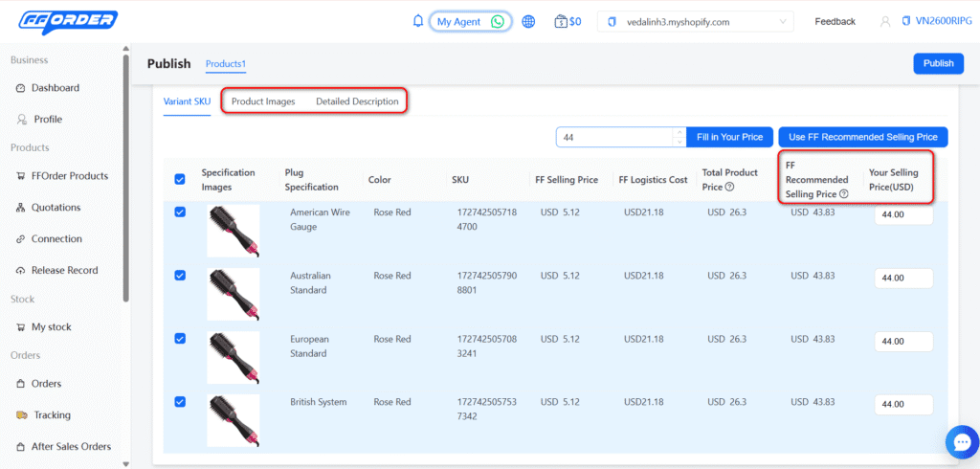Click the Total Product Price help icon
The width and height of the screenshot is (980, 469).
[x=728, y=187]
